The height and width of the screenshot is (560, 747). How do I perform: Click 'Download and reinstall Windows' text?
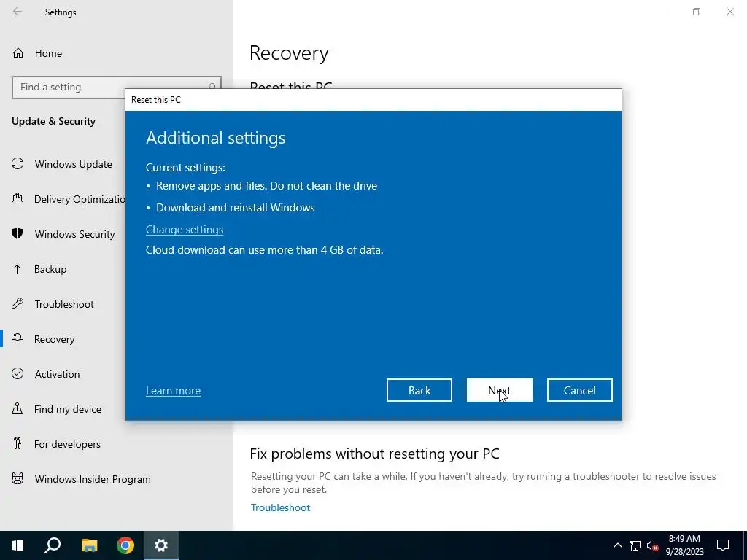pos(236,208)
